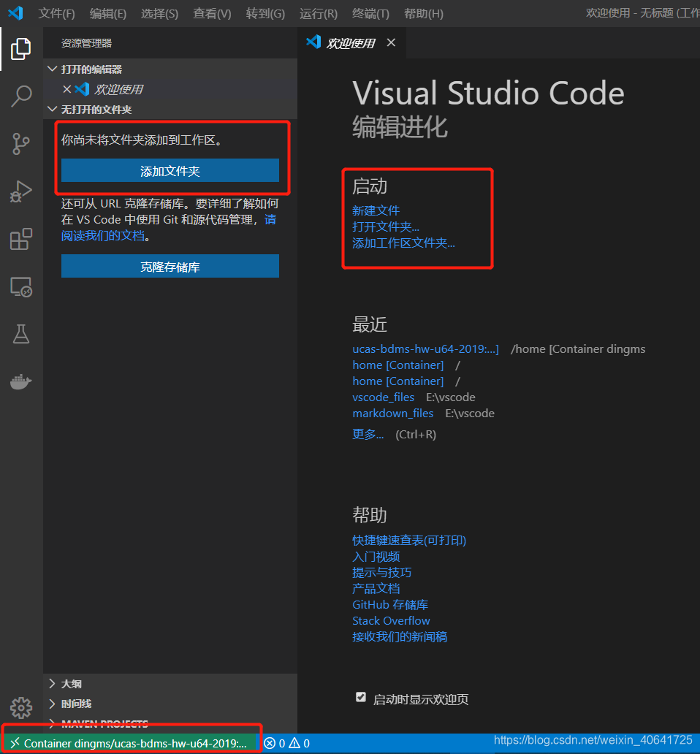Open the Source Control view icon
Image resolution: width=700 pixels, height=754 pixels.
click(x=20, y=144)
